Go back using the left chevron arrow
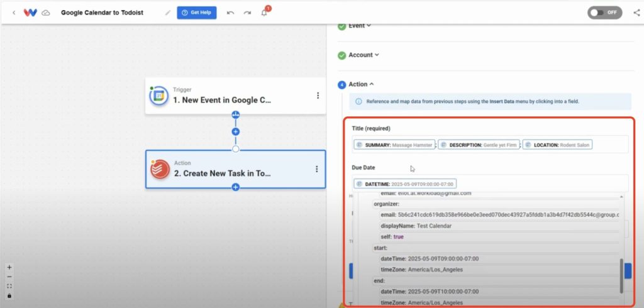644x308 pixels. click(x=14, y=13)
